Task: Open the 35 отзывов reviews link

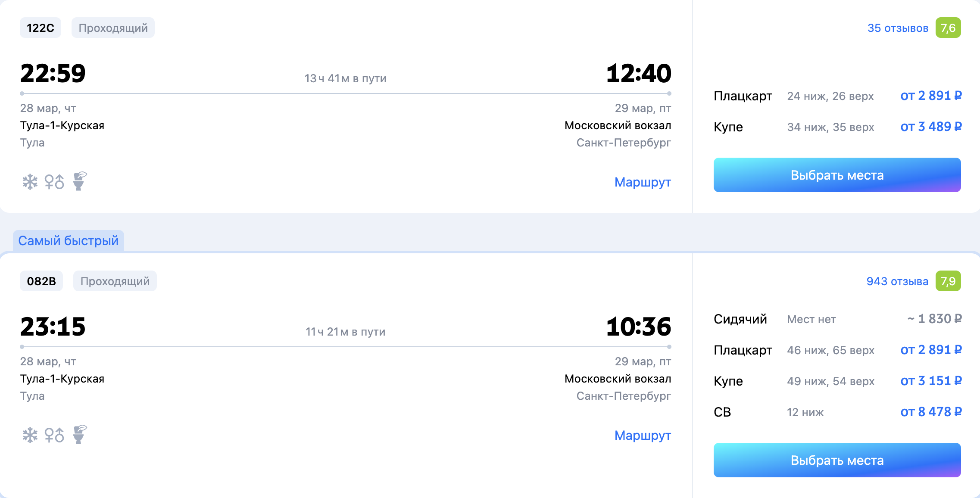Action: (898, 28)
